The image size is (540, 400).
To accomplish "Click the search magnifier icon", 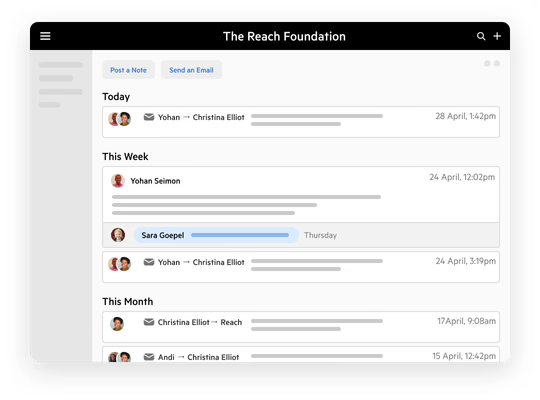I will (x=481, y=36).
